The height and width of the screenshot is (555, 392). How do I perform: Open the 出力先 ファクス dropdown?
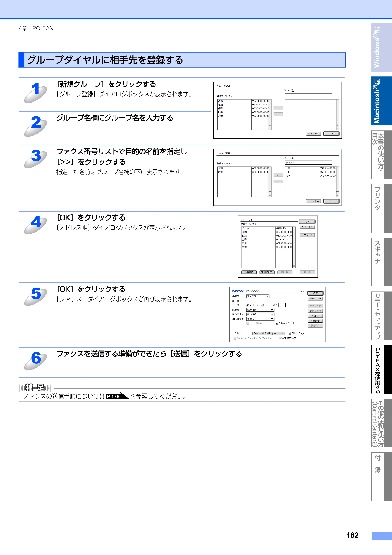(258, 296)
